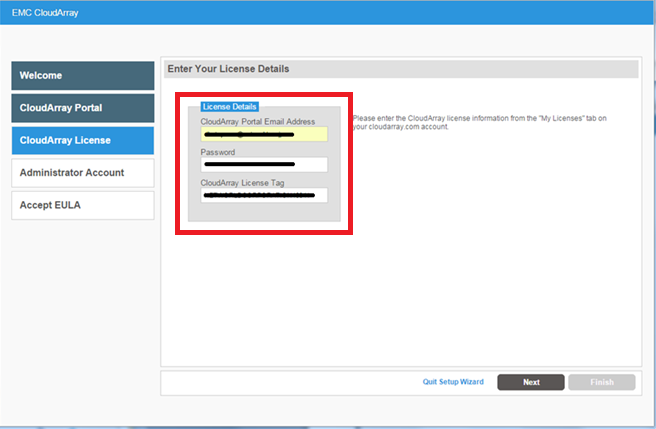Click the Quit Setup Wizard link
Viewport: 656px width, 429px height.
coord(453,382)
